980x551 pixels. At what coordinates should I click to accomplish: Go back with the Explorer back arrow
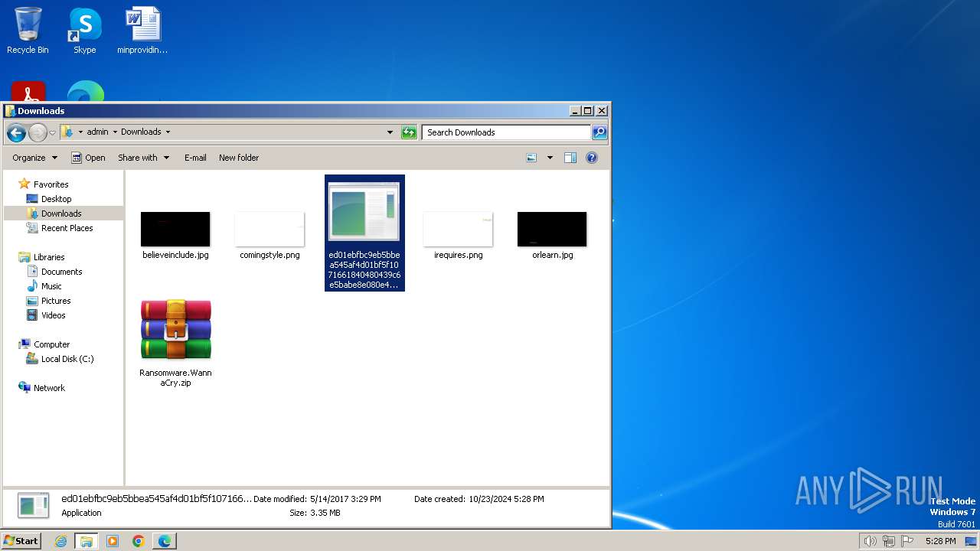click(16, 132)
